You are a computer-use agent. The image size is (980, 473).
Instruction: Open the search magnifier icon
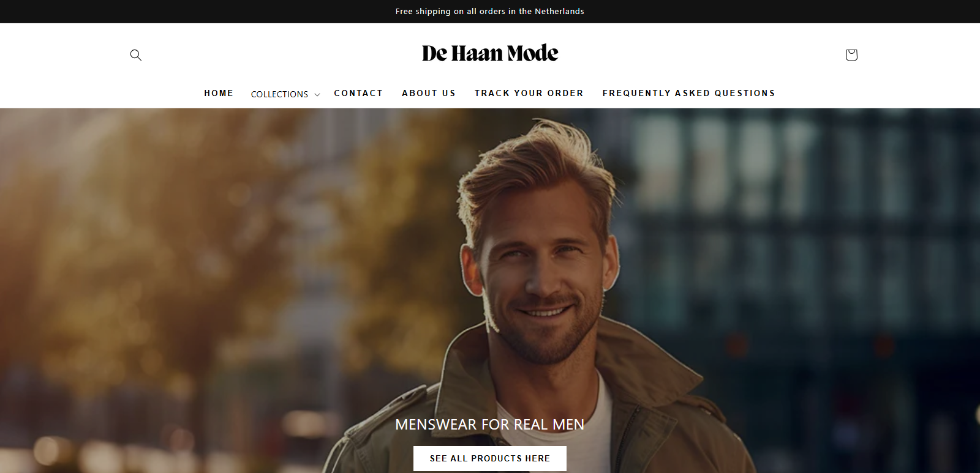(136, 55)
